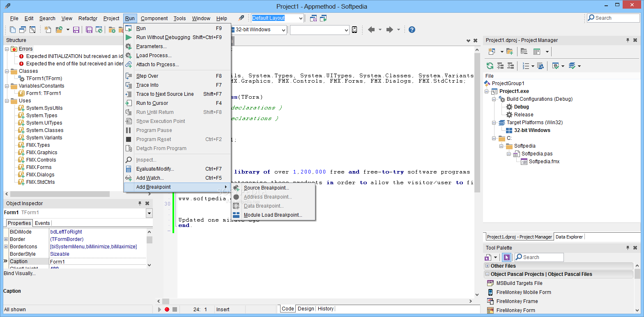This screenshot has width=644, height=317.
Task: Click the purple arrow icon in Tool Palette
Action: tap(506, 257)
